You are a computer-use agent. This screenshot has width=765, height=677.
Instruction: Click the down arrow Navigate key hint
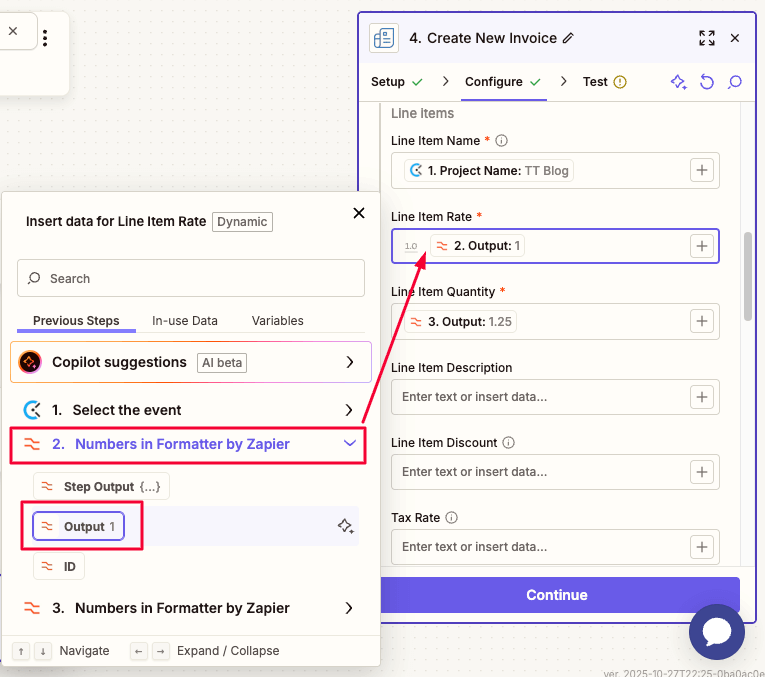(x=43, y=651)
